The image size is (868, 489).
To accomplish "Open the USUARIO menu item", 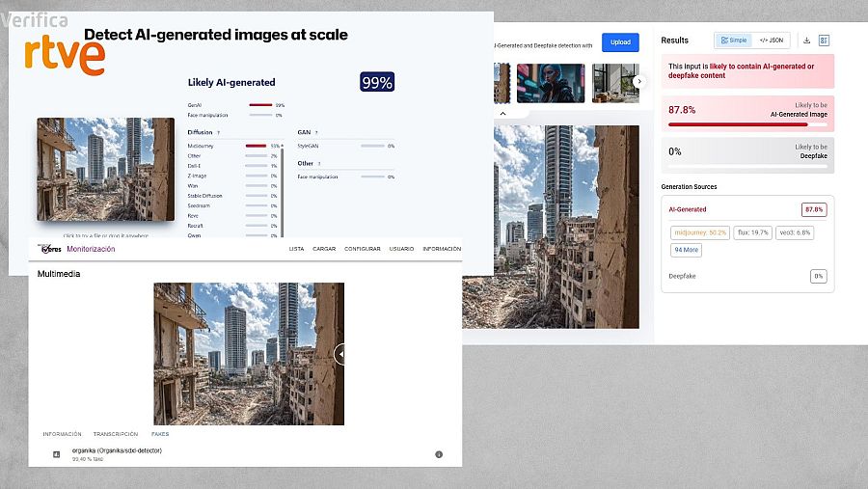I will tap(401, 249).
